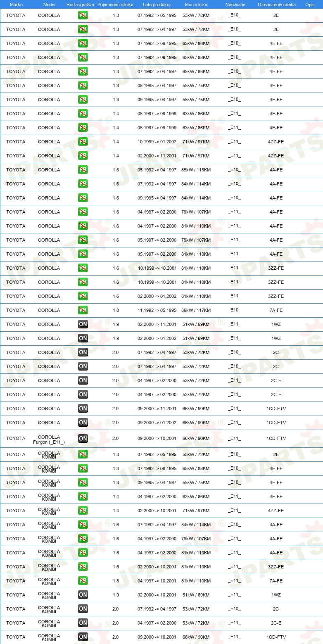Screen dimensions: 323x644
Task: Click the Moc silnika column header
Action: tap(196, 5)
